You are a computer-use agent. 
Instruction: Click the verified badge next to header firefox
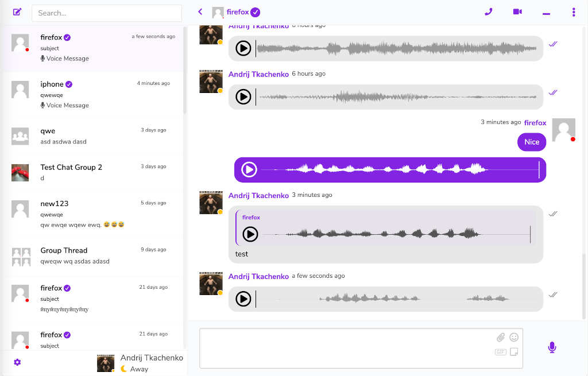[x=256, y=13]
